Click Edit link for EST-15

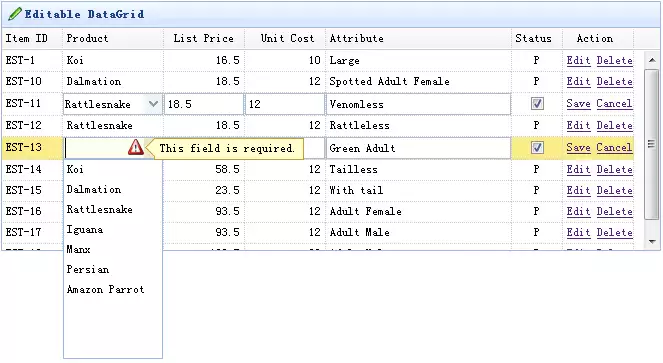[x=578, y=190]
